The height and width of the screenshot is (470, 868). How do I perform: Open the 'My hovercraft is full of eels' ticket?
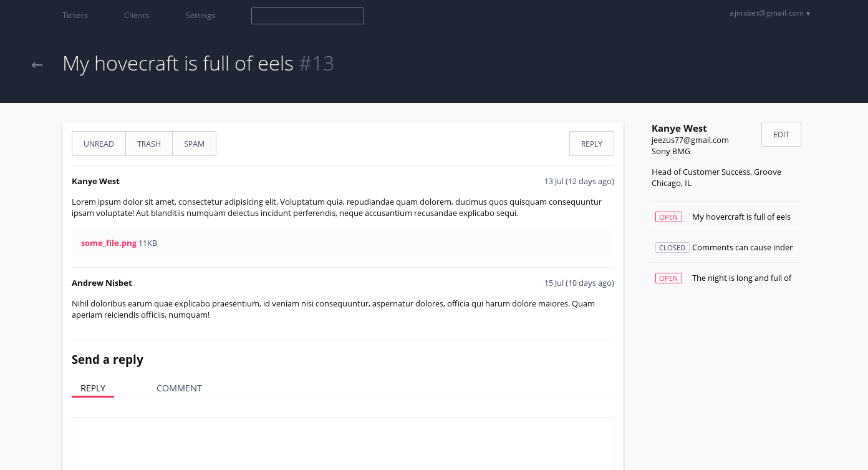pyautogui.click(x=741, y=217)
